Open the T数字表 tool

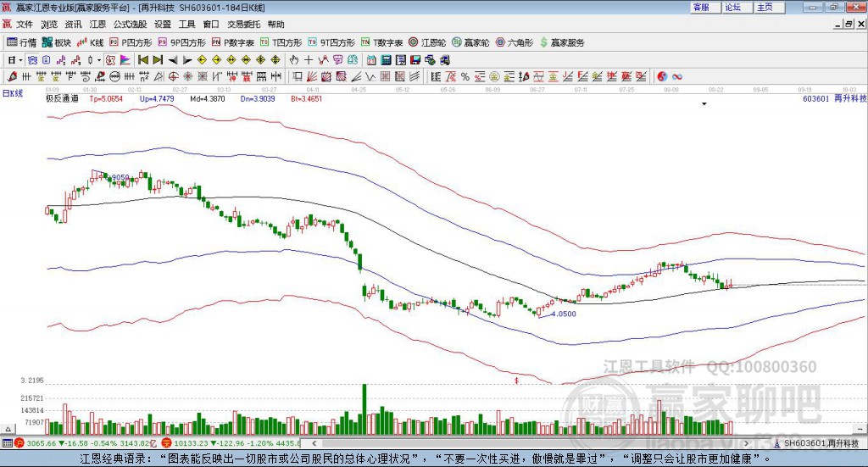pyautogui.click(x=382, y=42)
